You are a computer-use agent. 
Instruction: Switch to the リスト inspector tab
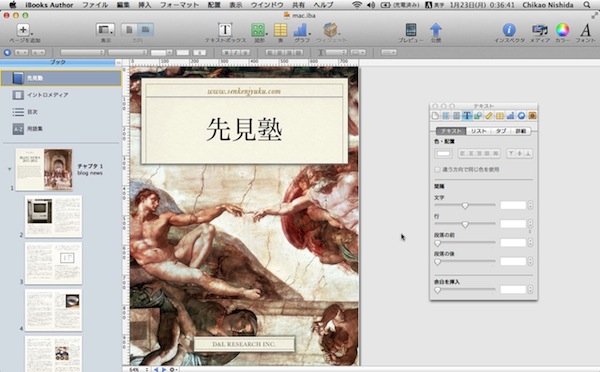click(x=479, y=131)
